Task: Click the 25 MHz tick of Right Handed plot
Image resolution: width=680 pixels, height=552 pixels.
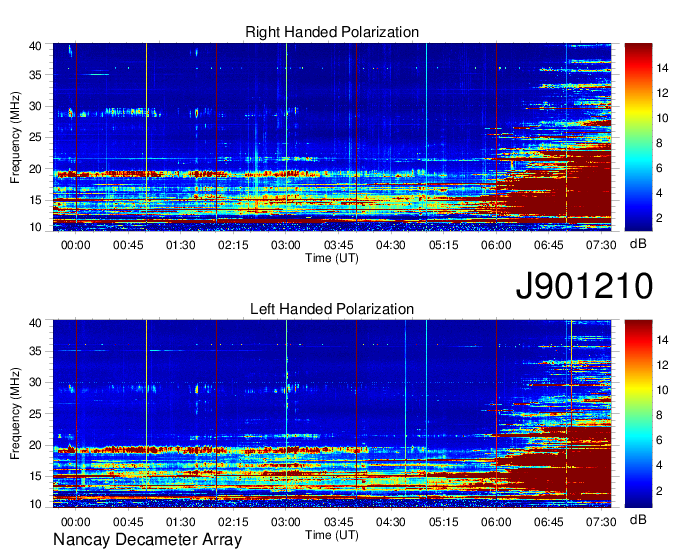Action: point(35,137)
